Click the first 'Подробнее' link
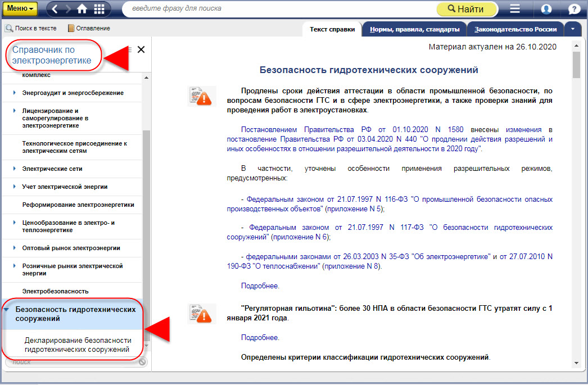588x385 pixels. 260,286
